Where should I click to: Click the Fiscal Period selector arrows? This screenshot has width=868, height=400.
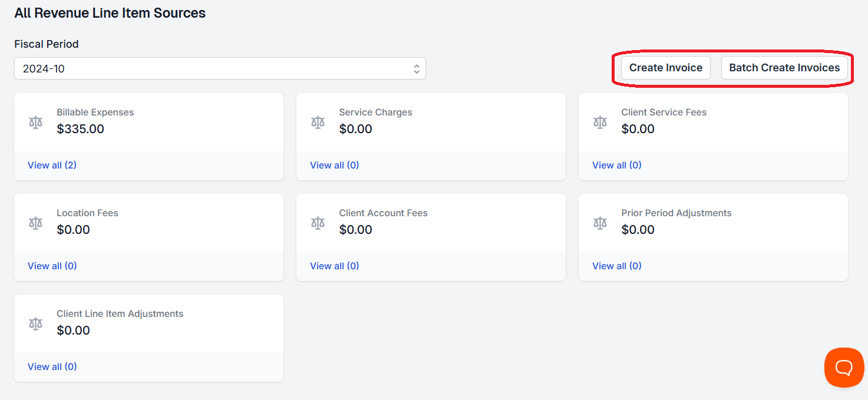pos(416,69)
